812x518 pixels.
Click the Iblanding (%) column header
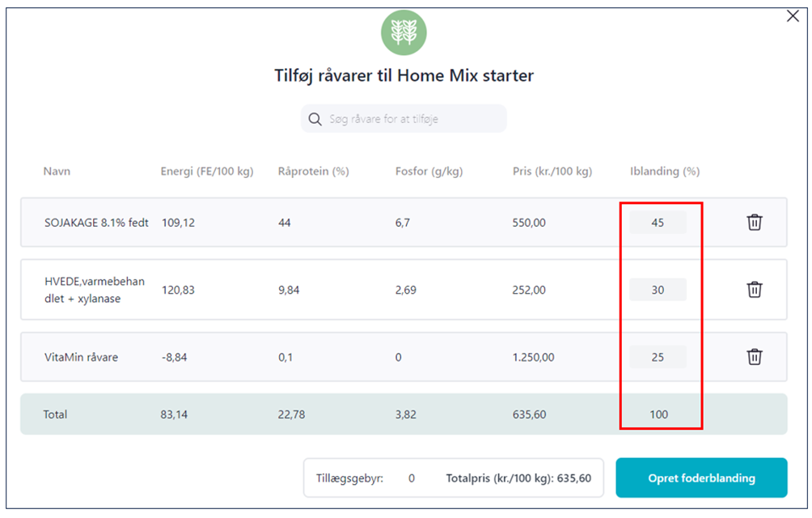665,172
